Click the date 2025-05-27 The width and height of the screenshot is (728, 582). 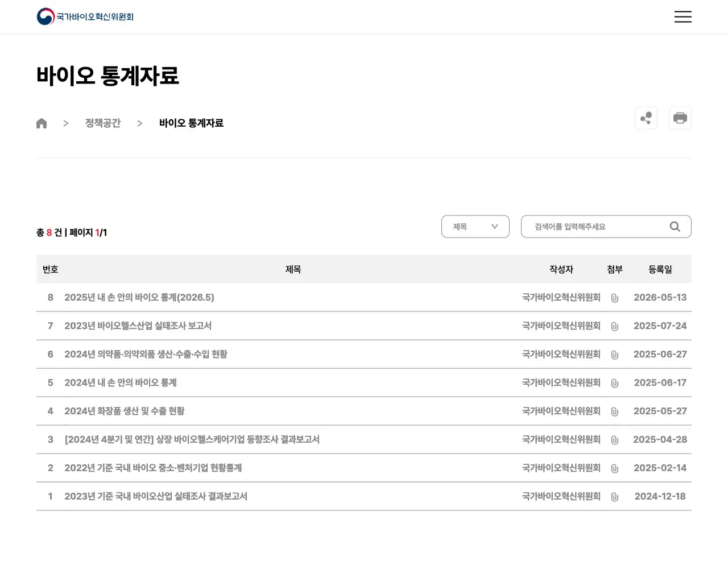[660, 411]
